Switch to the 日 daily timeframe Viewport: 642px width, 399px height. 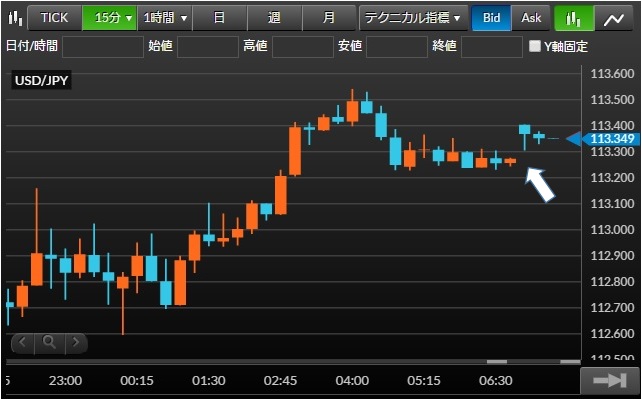pos(219,18)
